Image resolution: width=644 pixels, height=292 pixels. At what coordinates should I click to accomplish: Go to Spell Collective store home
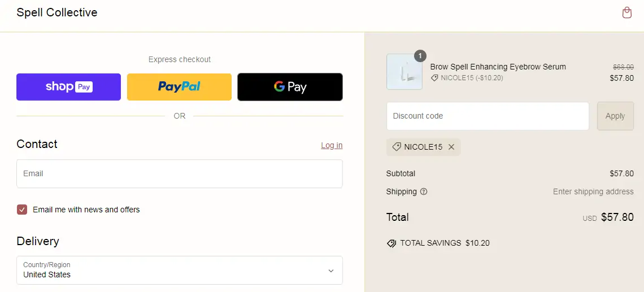pos(57,12)
